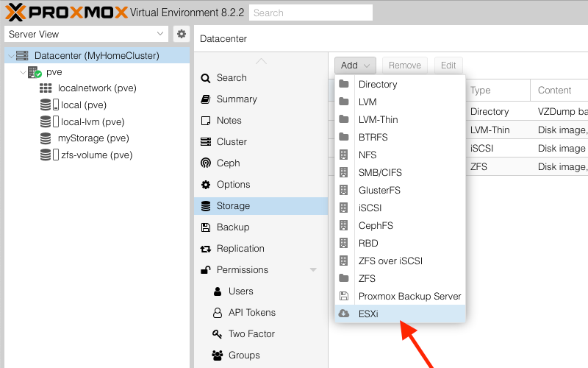This screenshot has width=588, height=368.
Task: Click the Options gear icon
Action: pyautogui.click(x=206, y=185)
